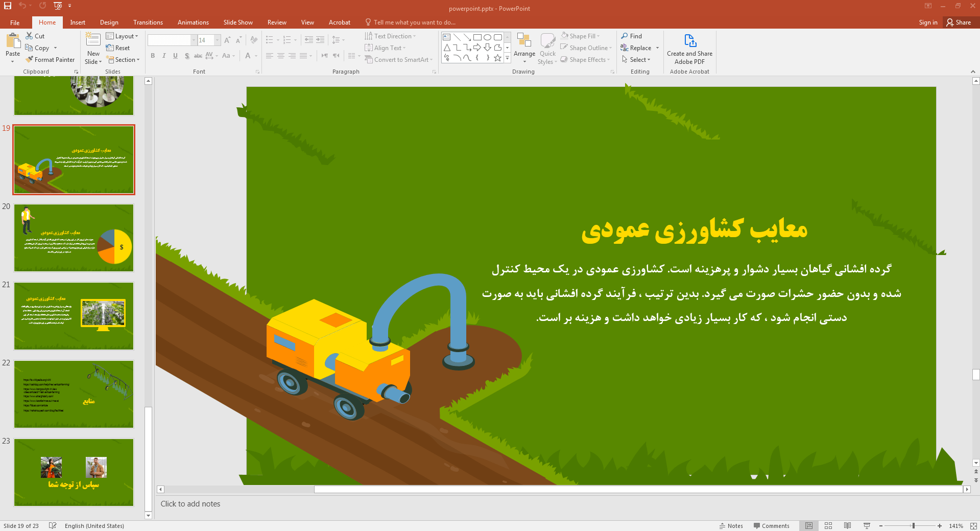This screenshot has width=980, height=531.
Task: Toggle Center paragraph alignment
Action: click(281, 56)
